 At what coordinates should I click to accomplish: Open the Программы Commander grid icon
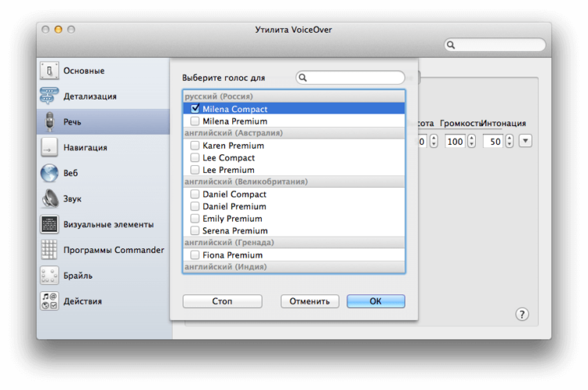[x=49, y=250]
